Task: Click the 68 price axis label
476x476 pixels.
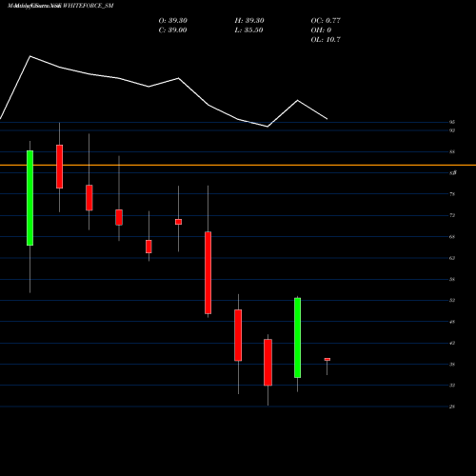Action: (x=452, y=237)
